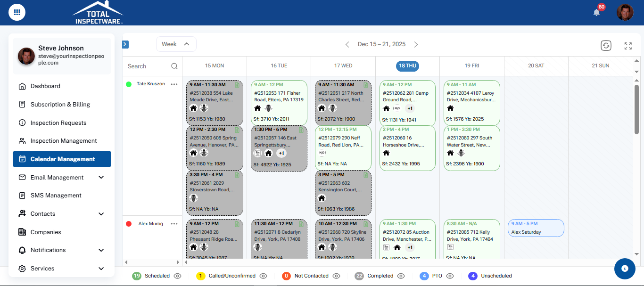Click the blue info help button

click(625, 269)
